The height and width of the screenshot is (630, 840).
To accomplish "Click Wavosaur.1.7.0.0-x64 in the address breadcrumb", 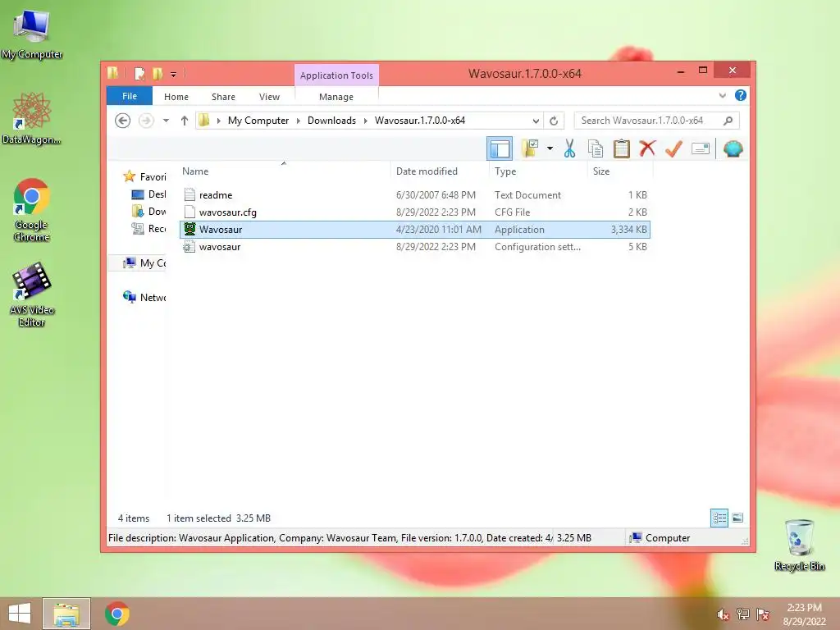I will point(420,121).
